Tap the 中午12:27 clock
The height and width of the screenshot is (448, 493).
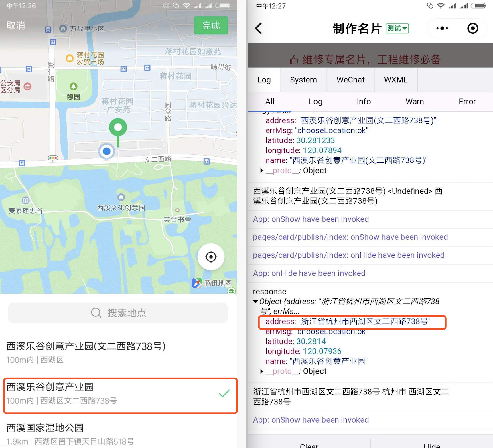[x=271, y=6]
